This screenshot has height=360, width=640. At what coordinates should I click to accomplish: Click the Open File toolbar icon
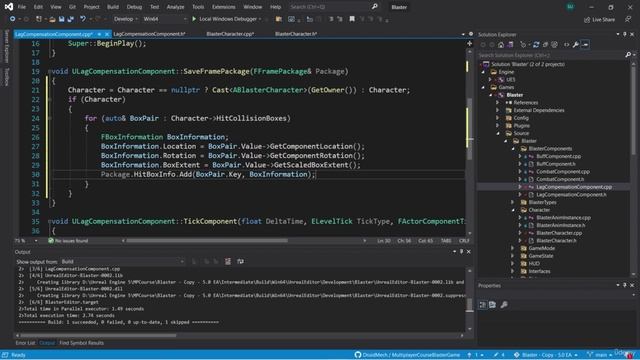tap(52, 19)
